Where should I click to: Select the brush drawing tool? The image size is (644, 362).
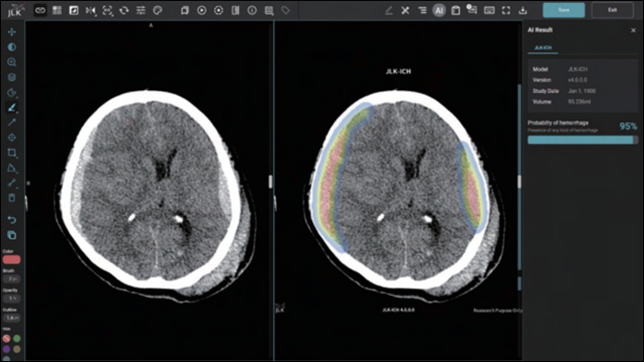11,107
